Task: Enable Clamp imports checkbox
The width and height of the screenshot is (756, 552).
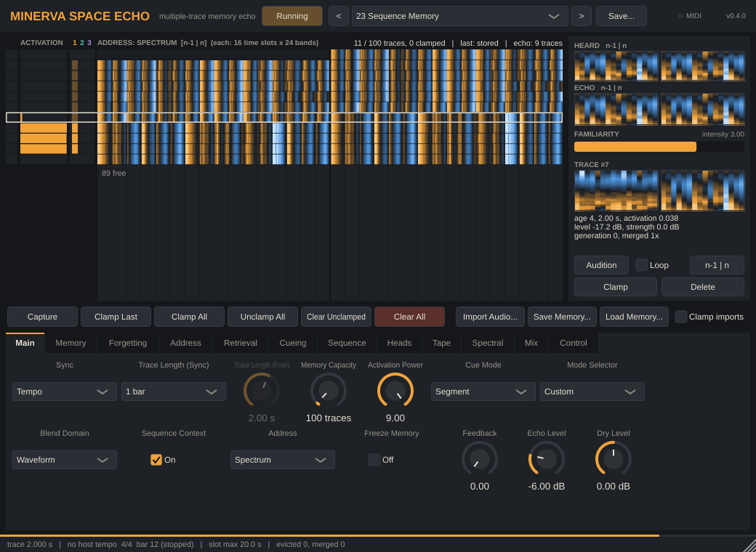Action: tap(681, 317)
